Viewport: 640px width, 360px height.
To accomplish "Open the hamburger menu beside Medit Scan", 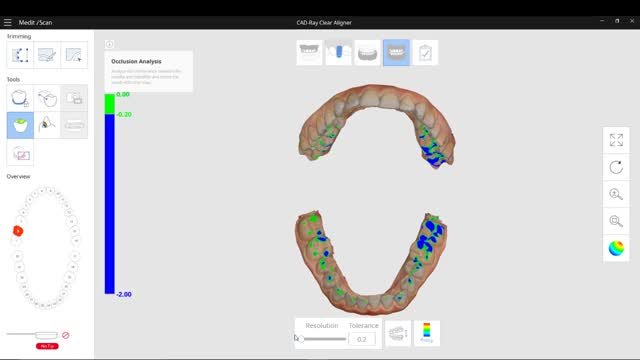I will click(7, 22).
